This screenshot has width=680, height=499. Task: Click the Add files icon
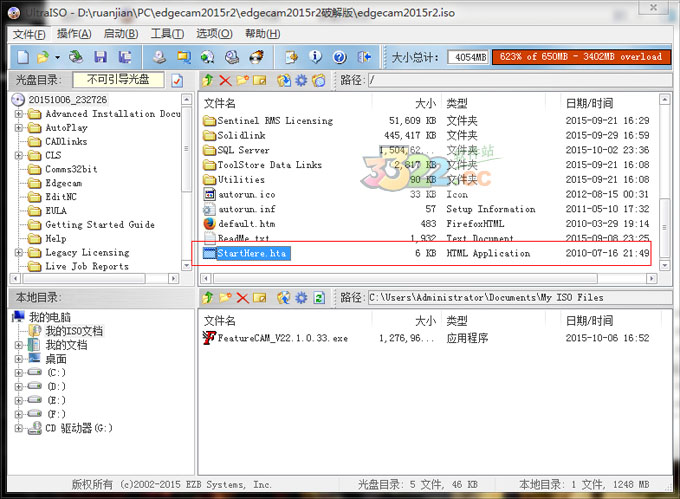coord(291,57)
